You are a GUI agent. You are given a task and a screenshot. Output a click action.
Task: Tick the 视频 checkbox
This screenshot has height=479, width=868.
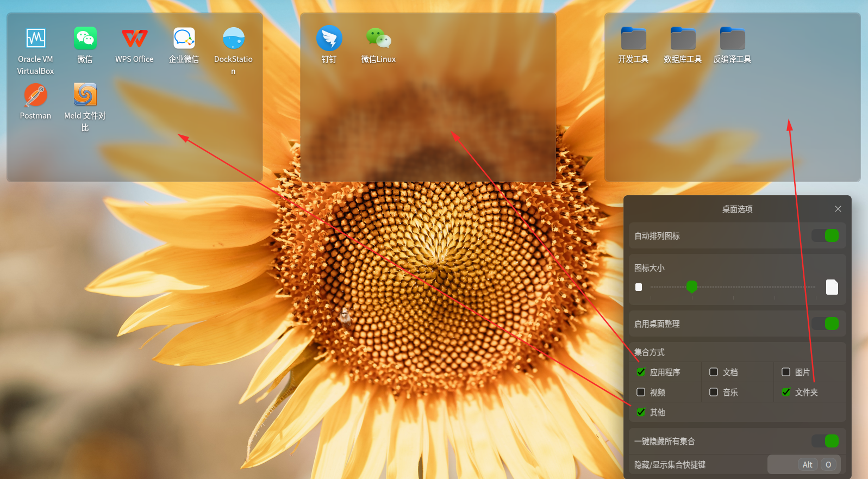tap(641, 392)
